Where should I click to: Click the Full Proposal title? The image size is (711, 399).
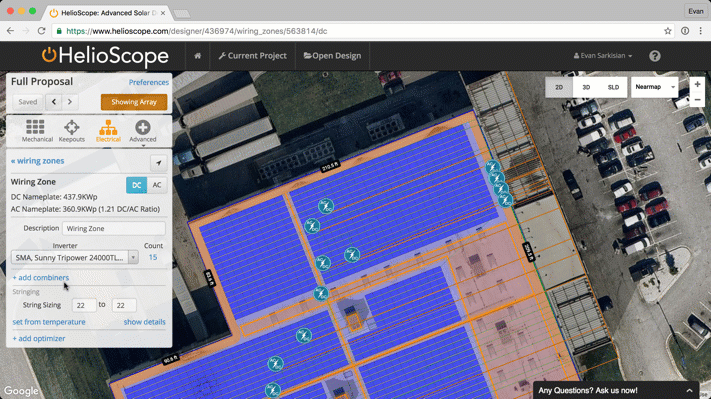[42, 82]
